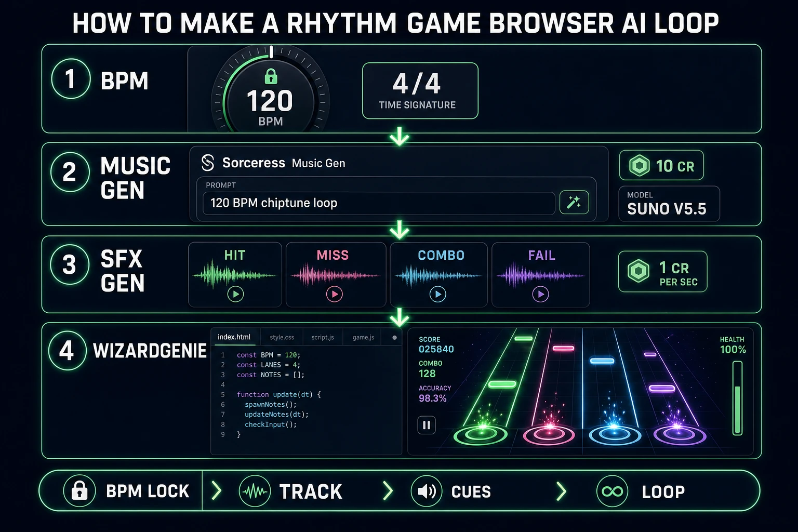
Task: Click the green lock icon above 120 BPM
Action: pos(271,76)
